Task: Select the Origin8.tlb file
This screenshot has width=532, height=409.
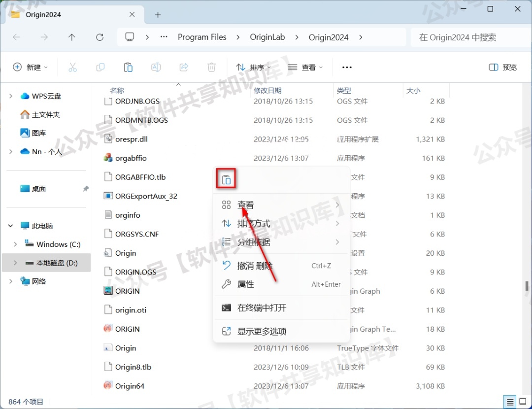Action: point(128,367)
